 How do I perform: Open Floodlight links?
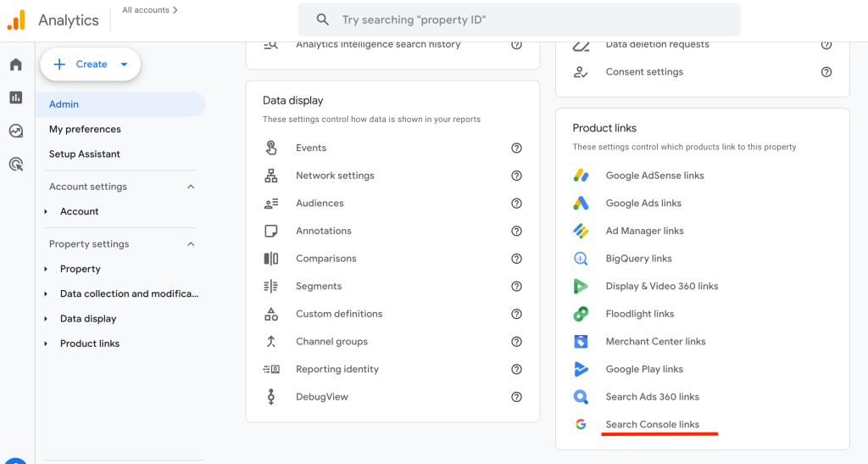click(x=640, y=314)
